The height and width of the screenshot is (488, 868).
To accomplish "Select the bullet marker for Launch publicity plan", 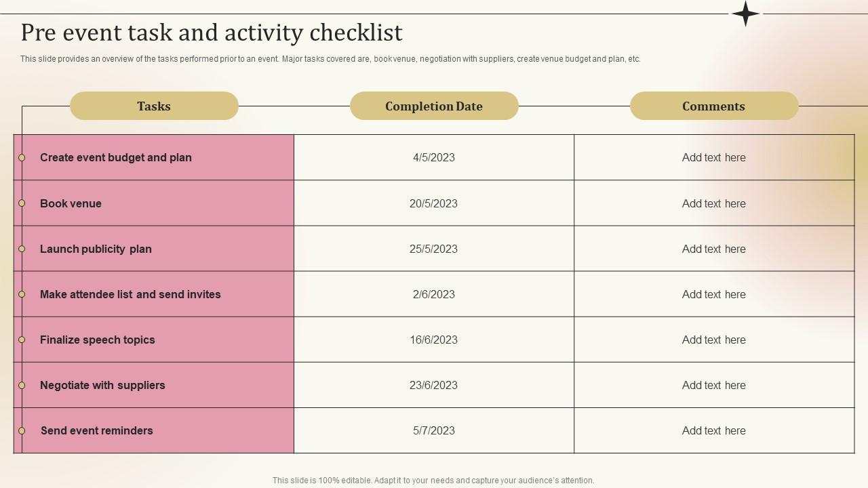I will (x=22, y=249).
